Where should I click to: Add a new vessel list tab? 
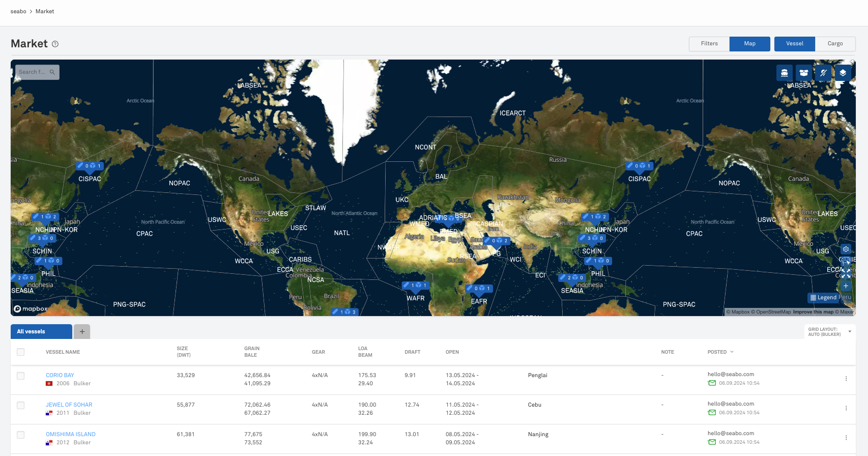[82, 331]
